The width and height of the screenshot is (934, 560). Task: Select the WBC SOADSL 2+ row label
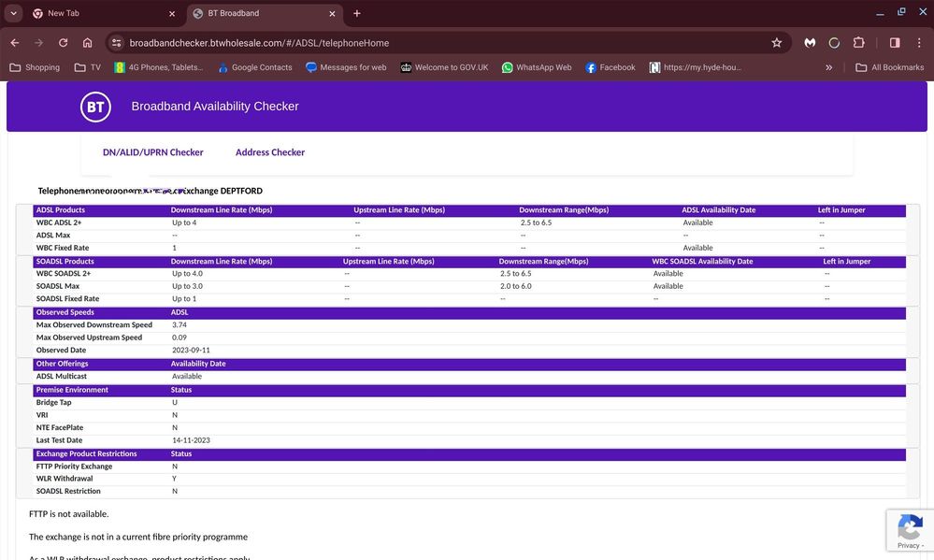(64, 273)
